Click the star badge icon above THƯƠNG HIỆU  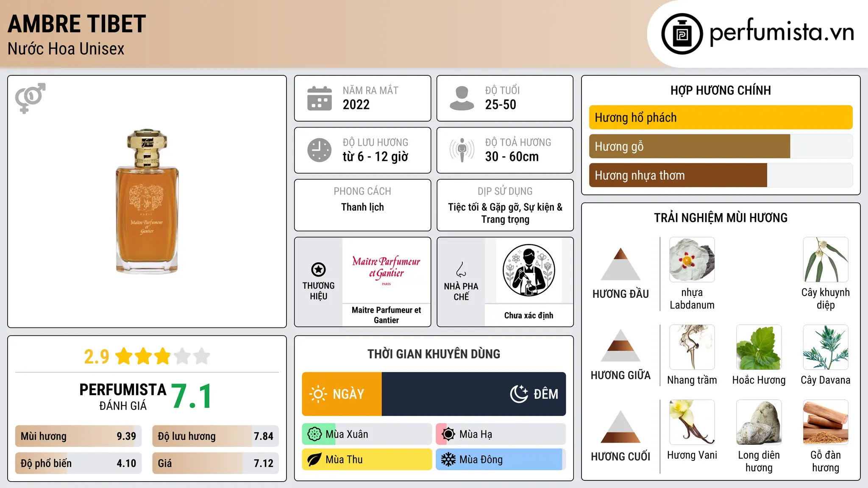(318, 269)
